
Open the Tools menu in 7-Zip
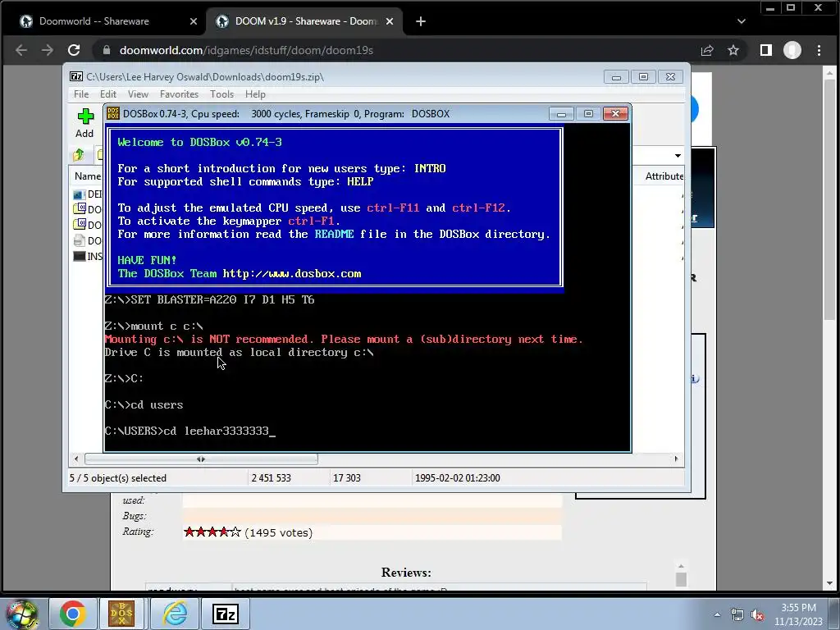tap(221, 94)
